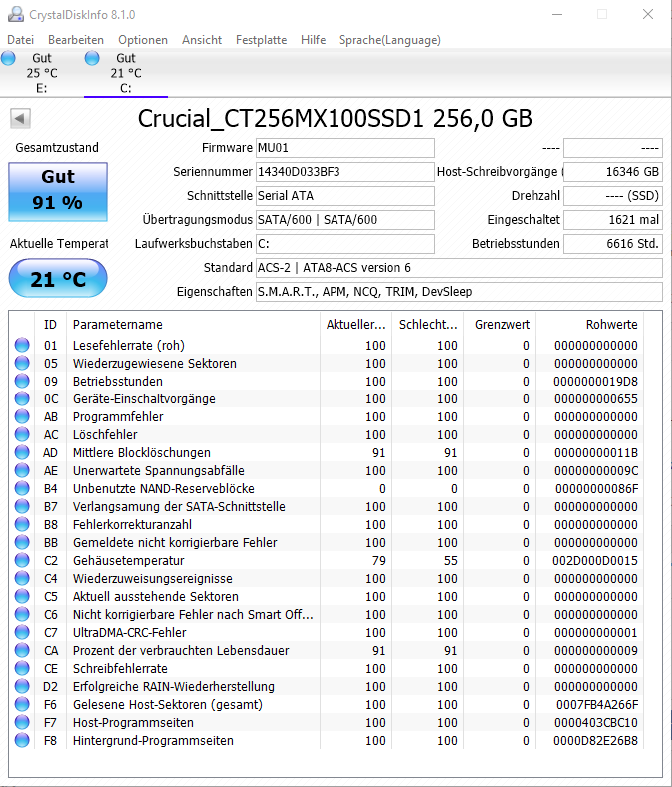
Task: Click the Schnittstelle field Serial ATA
Action: (345, 195)
